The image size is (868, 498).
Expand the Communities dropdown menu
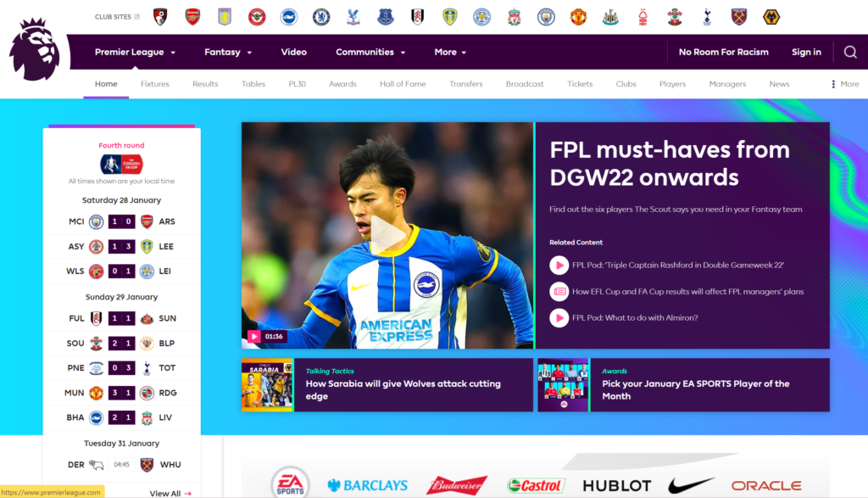pos(370,52)
